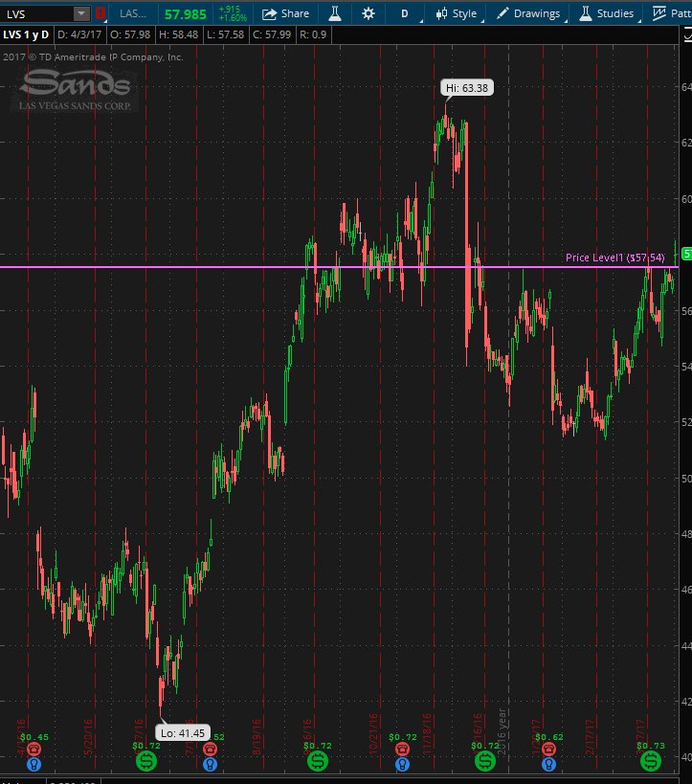Click the Hi: 63.38 price bubble
This screenshot has width=692, height=784.
[x=467, y=88]
